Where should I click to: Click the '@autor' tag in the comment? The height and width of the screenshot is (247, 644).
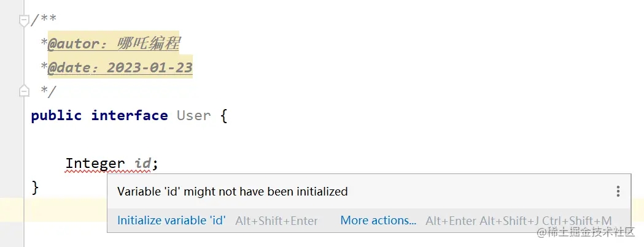(x=71, y=44)
